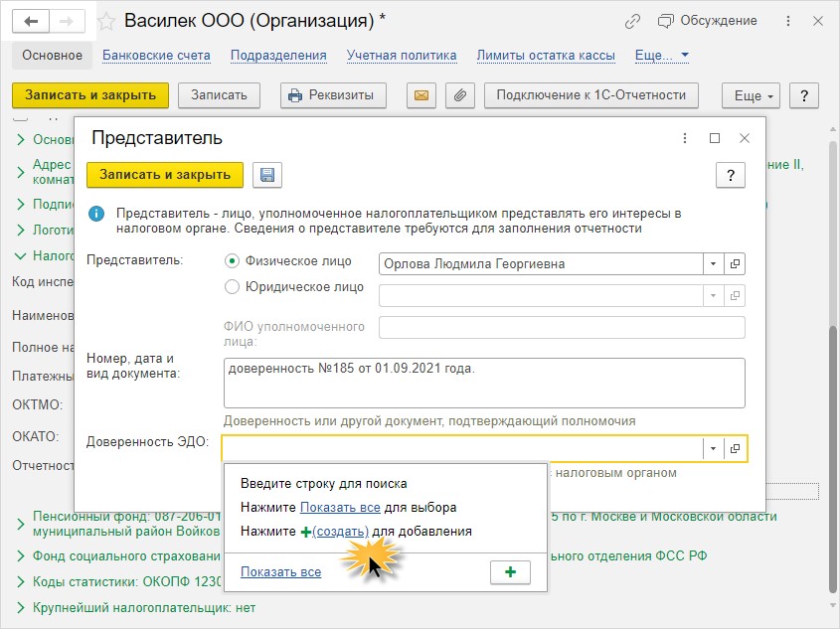Click the Реквизиты print button
This screenshot has height=629, width=840.
333,95
